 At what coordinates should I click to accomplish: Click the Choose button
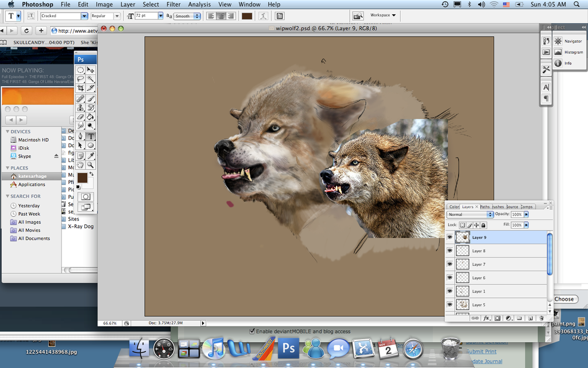click(x=564, y=299)
